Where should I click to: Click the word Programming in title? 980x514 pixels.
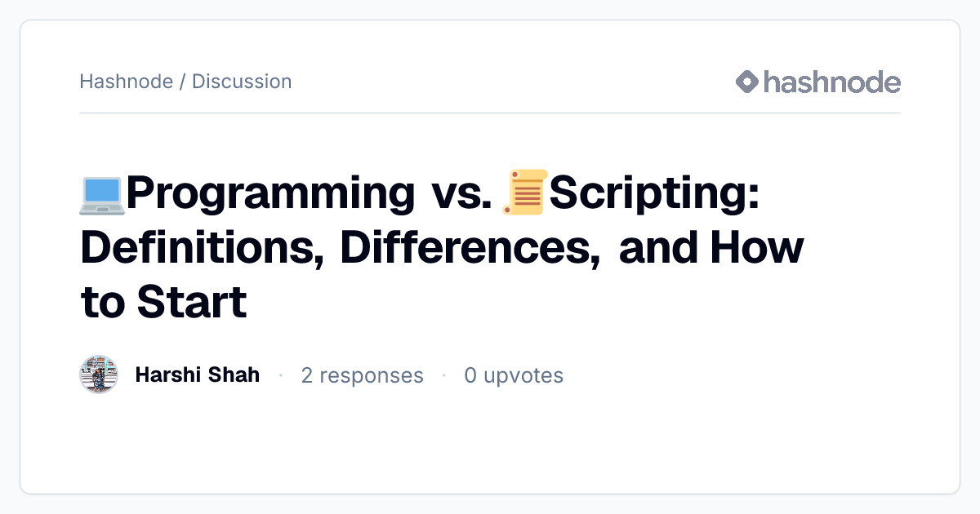270,195
